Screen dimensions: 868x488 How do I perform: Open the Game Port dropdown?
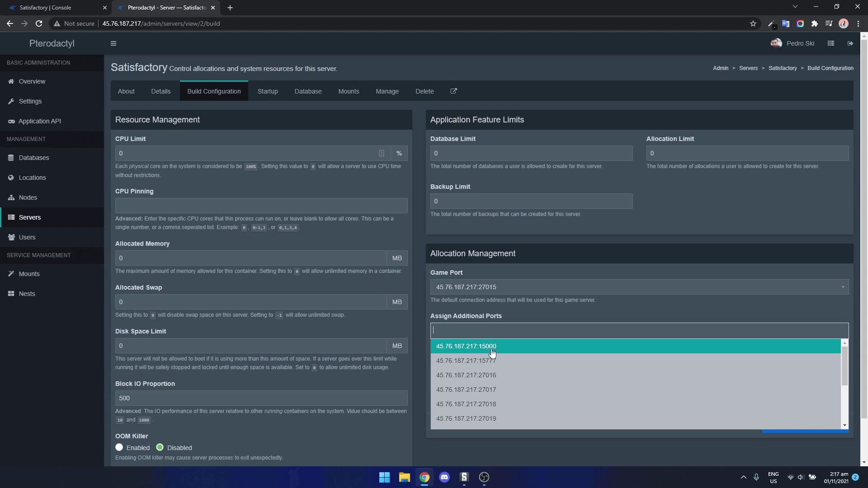coord(639,287)
